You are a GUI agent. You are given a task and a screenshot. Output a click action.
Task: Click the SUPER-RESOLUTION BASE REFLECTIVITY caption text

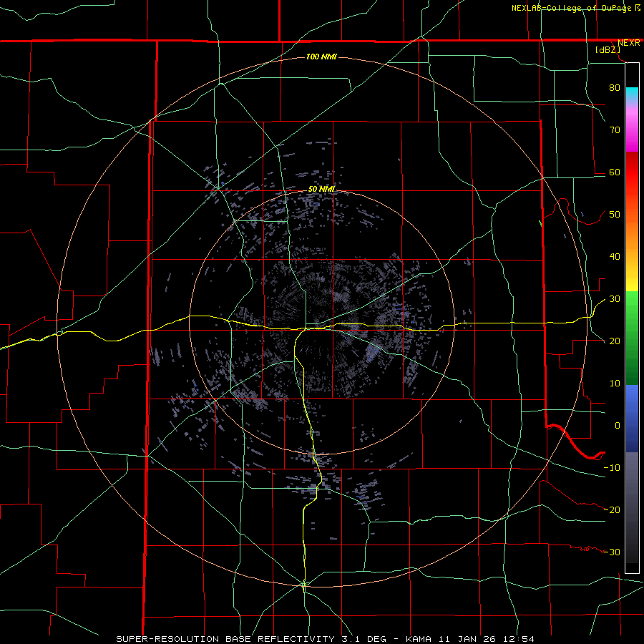point(225,639)
